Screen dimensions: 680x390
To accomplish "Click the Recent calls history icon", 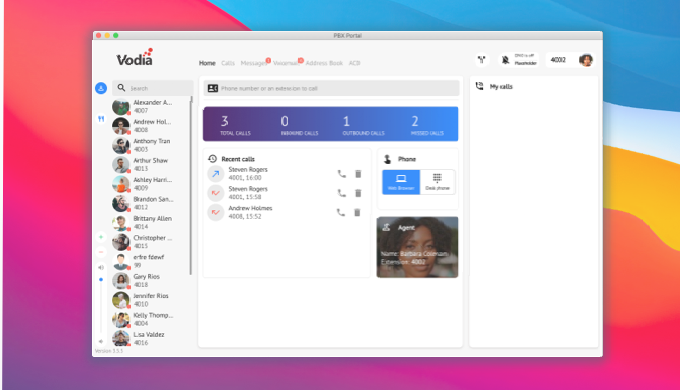I will point(212,159).
